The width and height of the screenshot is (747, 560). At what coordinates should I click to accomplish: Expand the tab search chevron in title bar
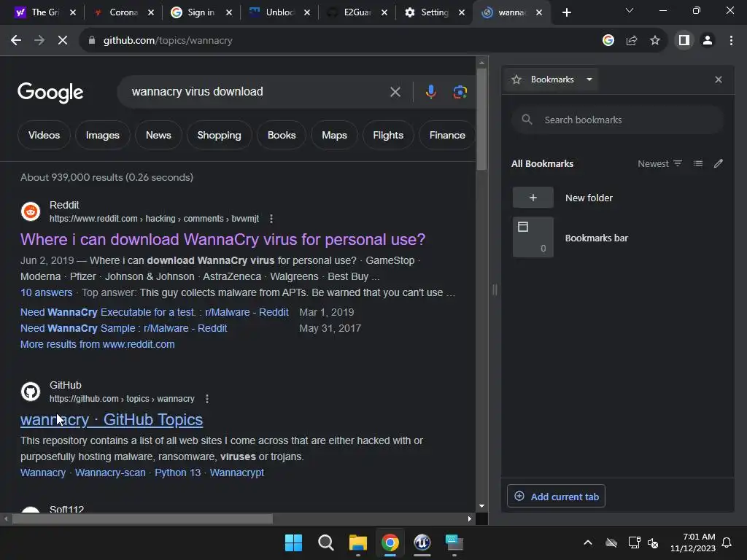point(630,10)
